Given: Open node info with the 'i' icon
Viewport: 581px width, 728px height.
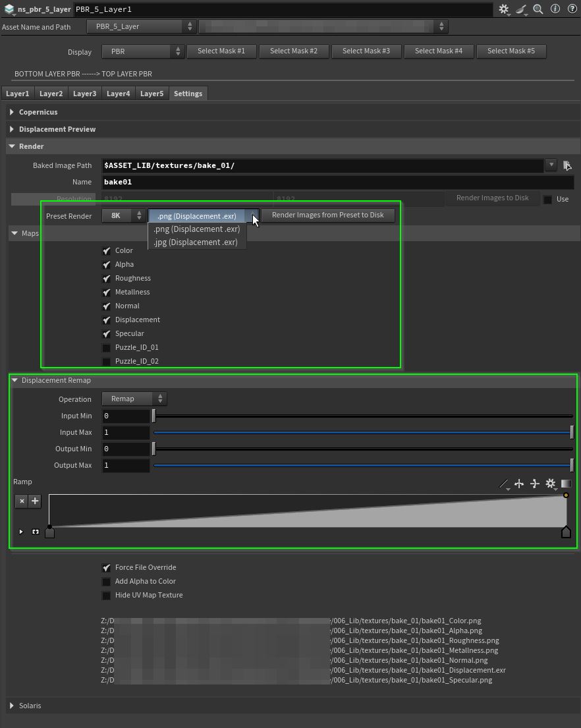Looking at the screenshot, I should (x=555, y=9).
